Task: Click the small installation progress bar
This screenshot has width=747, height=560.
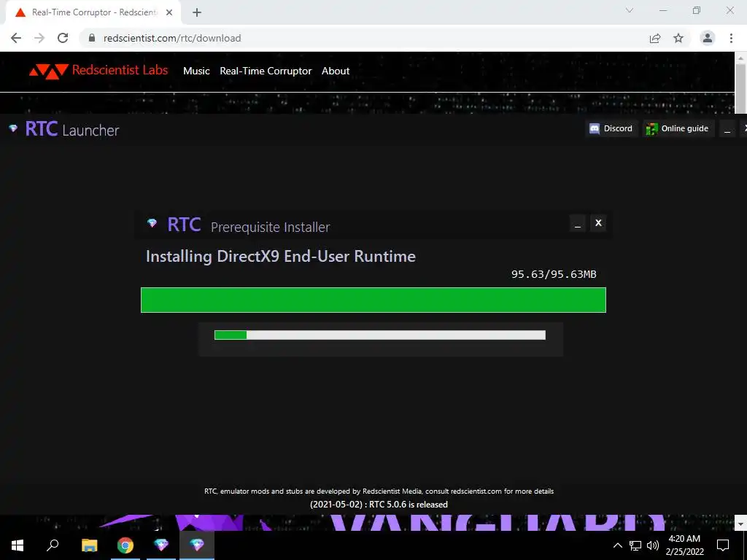Action: click(379, 335)
